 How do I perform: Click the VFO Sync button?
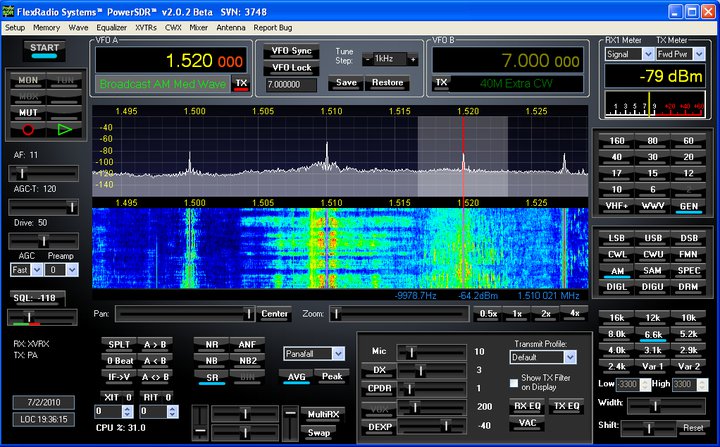point(292,51)
